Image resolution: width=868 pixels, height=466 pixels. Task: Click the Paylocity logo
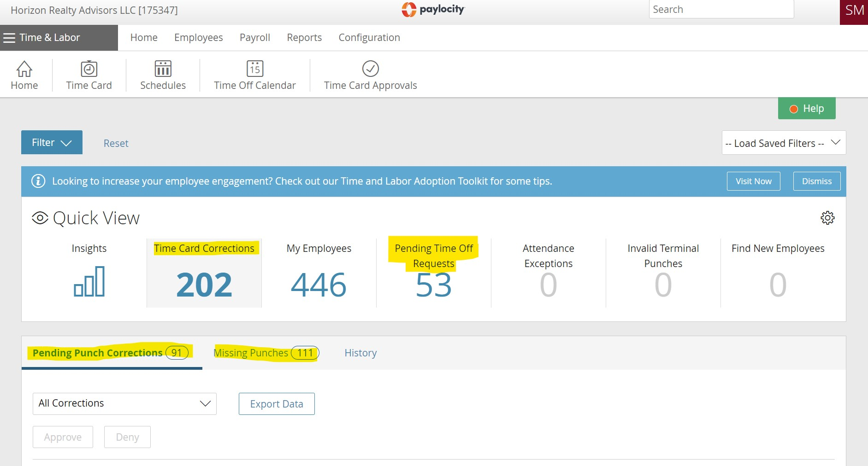point(433,9)
